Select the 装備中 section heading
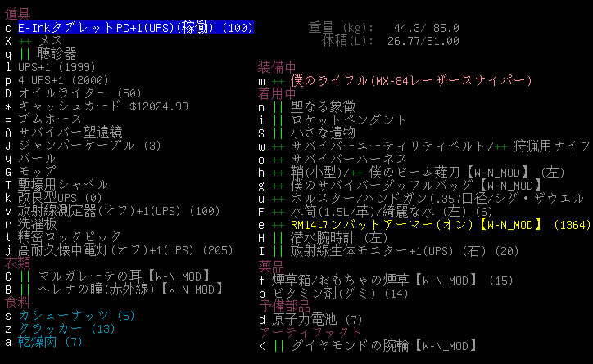Viewport: 593px width, 364px height. (278, 66)
